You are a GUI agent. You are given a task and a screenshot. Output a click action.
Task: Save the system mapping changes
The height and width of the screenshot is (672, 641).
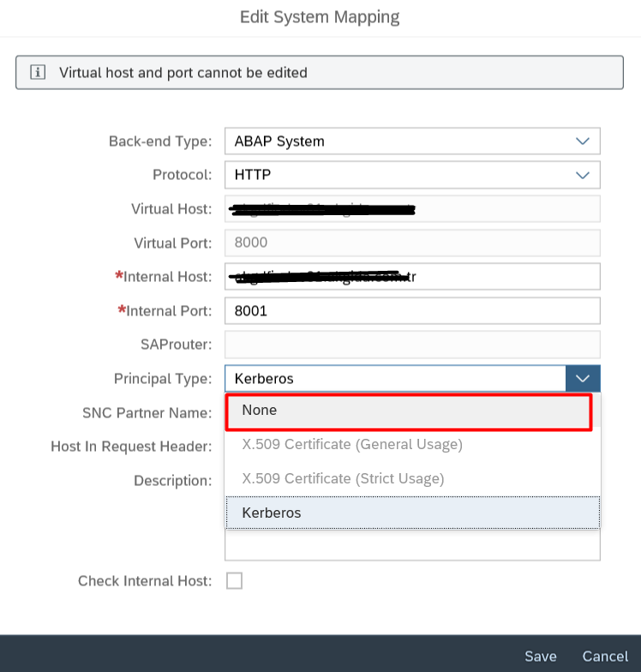click(x=540, y=657)
